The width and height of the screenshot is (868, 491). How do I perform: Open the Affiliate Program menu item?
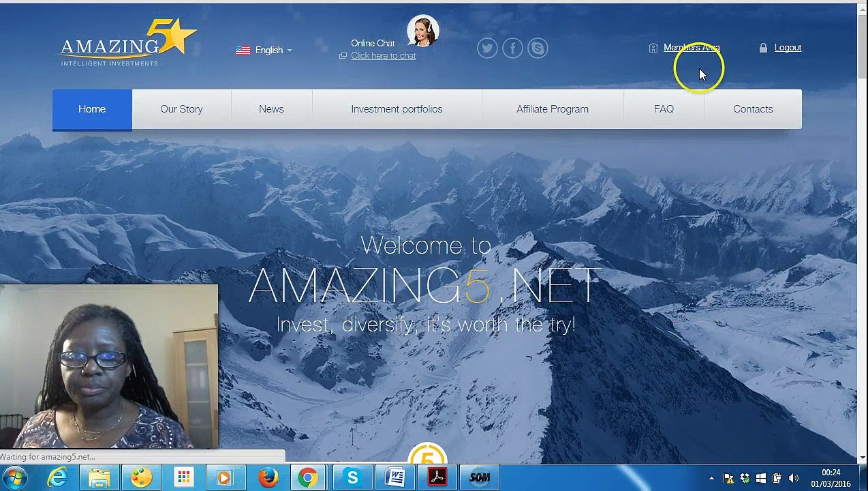point(553,109)
